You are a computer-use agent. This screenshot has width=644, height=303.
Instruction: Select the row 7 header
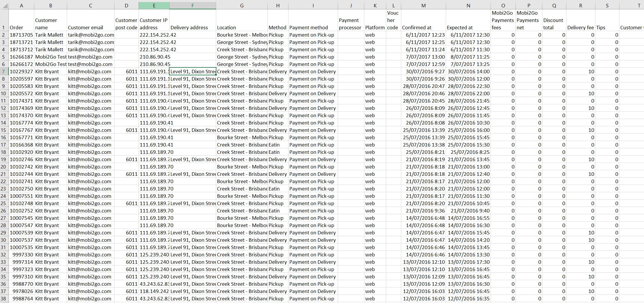point(4,72)
